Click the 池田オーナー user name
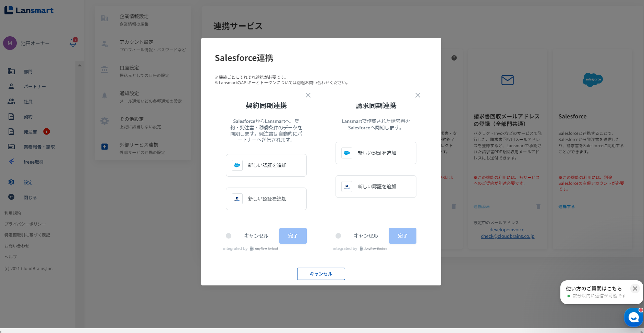 tap(35, 43)
